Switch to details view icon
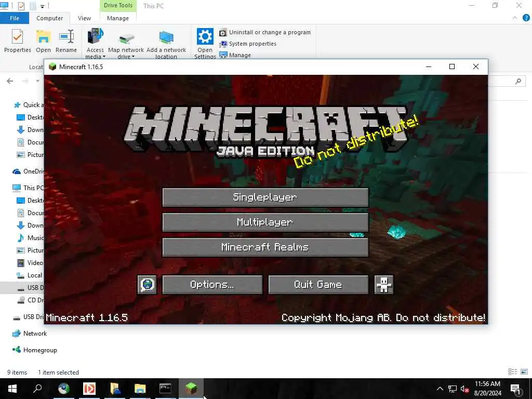Viewport: 532px width, 399px height. [513, 372]
